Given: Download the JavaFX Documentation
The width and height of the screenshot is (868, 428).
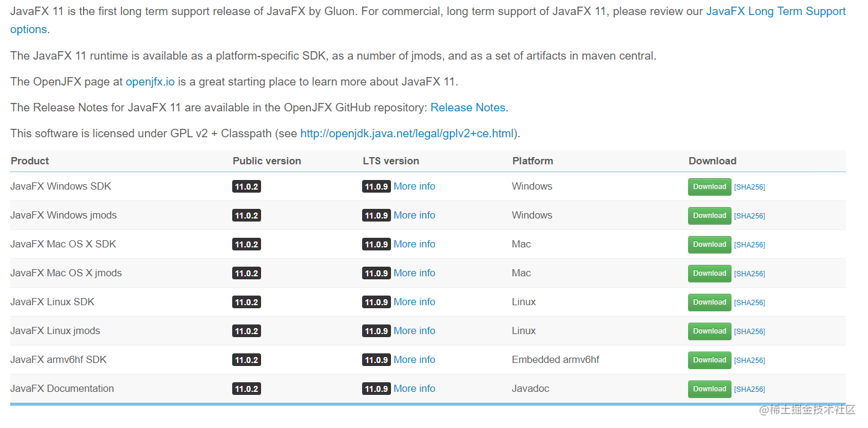Looking at the screenshot, I should (709, 389).
